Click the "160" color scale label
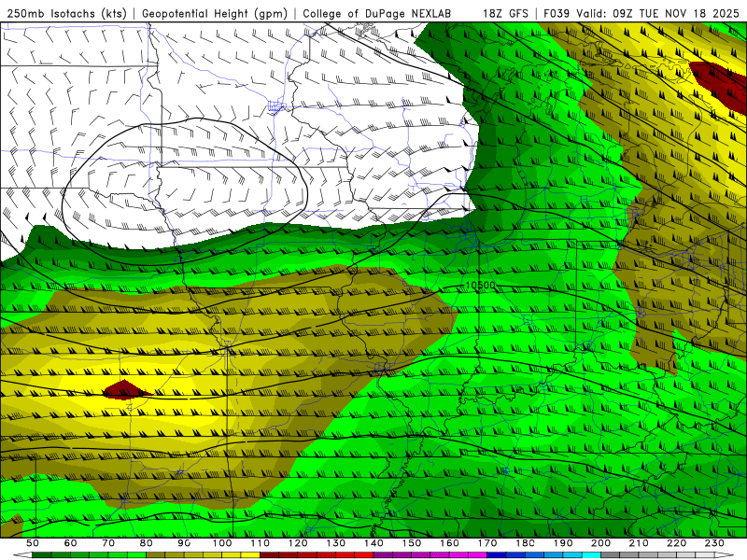This screenshot has height=560, width=747. click(449, 543)
